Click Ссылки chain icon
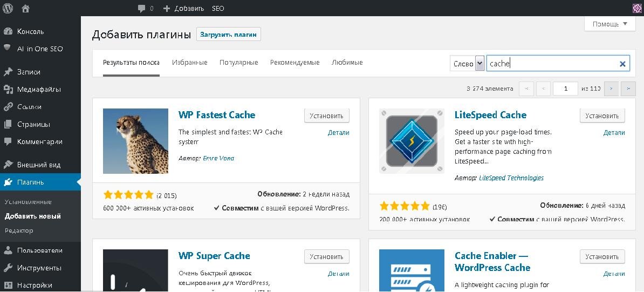The image size is (644, 292). click(x=8, y=106)
